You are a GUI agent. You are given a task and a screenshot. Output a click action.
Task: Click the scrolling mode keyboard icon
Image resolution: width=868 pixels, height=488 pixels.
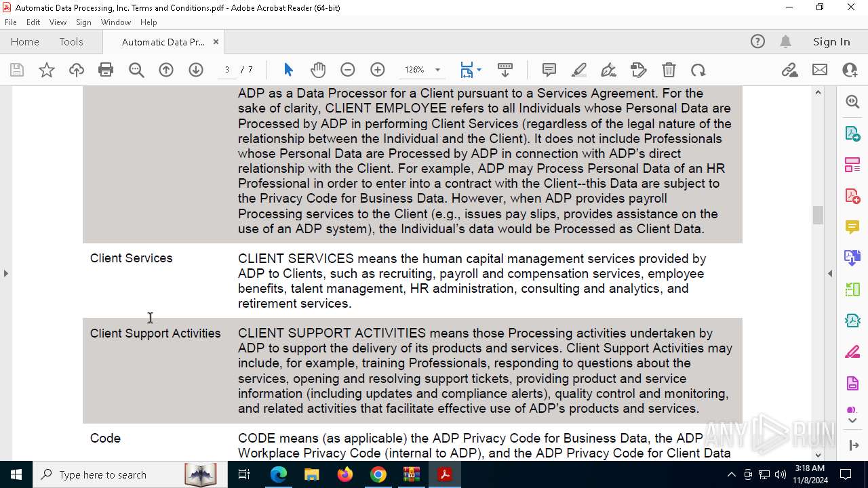tap(505, 70)
